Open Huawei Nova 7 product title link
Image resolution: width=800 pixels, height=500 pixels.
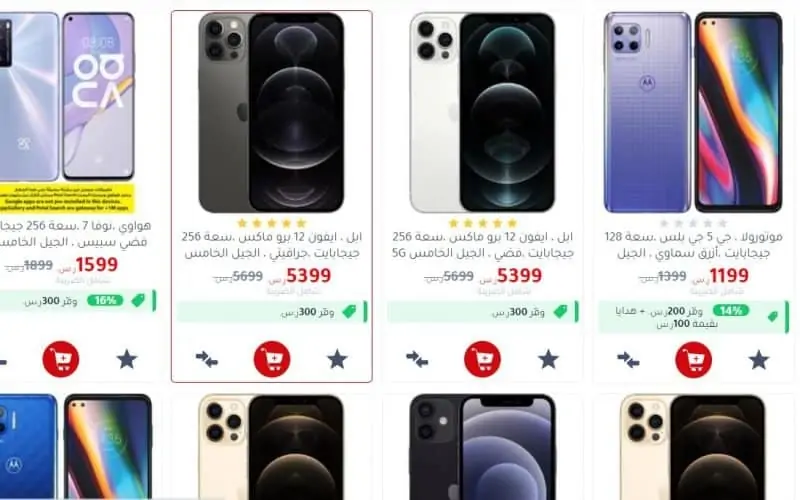(x=76, y=233)
